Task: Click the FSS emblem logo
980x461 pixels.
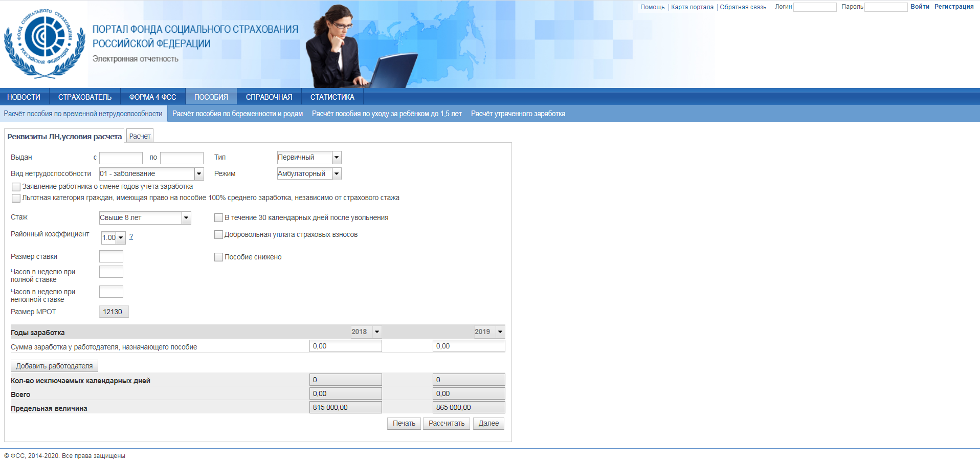Action: [44, 43]
